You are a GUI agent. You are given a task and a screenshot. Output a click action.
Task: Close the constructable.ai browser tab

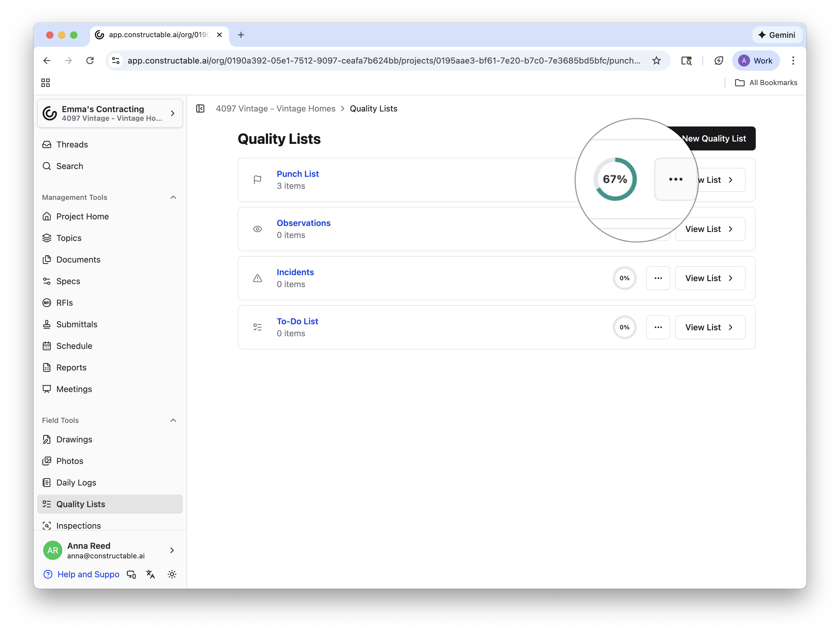tap(219, 35)
